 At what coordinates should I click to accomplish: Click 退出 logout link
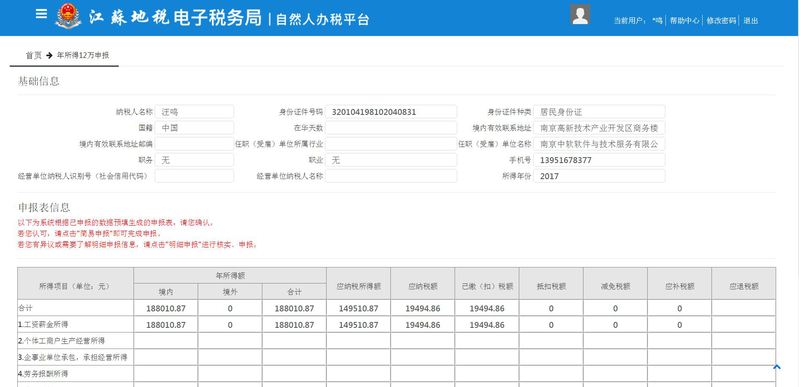click(x=751, y=21)
